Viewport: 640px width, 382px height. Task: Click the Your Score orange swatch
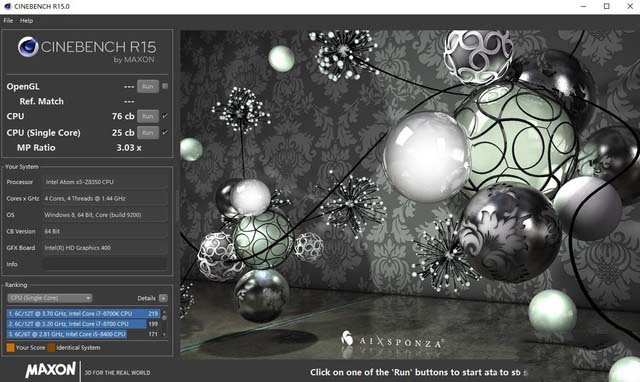point(10,347)
